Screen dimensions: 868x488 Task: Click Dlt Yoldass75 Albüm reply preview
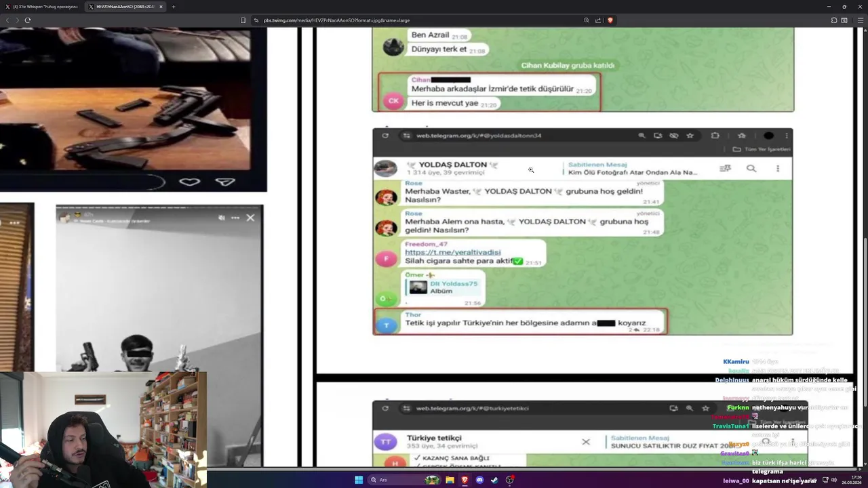click(x=446, y=287)
